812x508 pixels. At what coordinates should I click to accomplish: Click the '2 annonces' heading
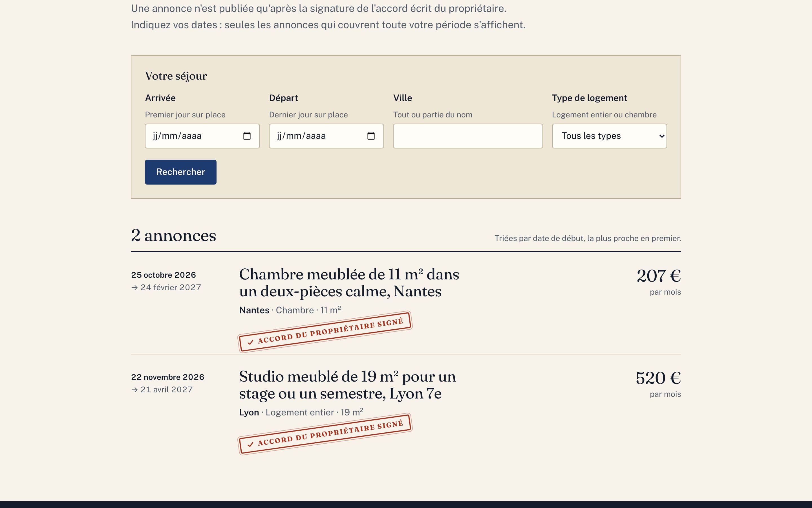[x=173, y=235]
